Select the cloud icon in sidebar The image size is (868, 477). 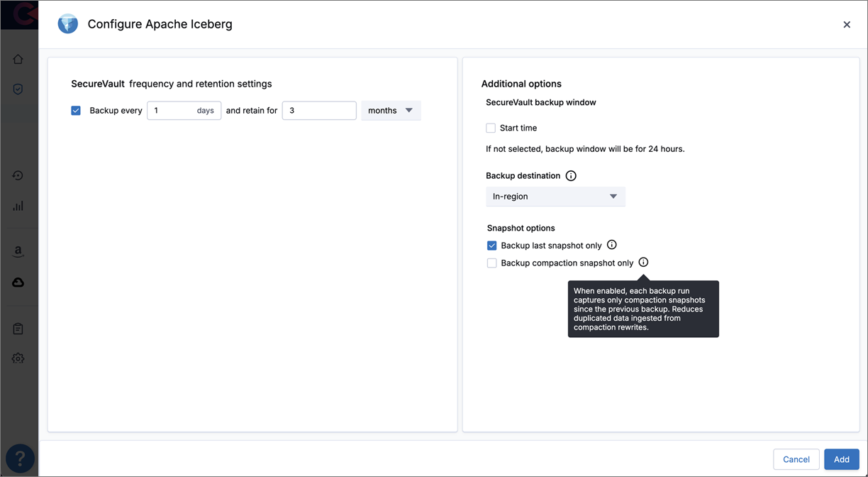tap(18, 283)
